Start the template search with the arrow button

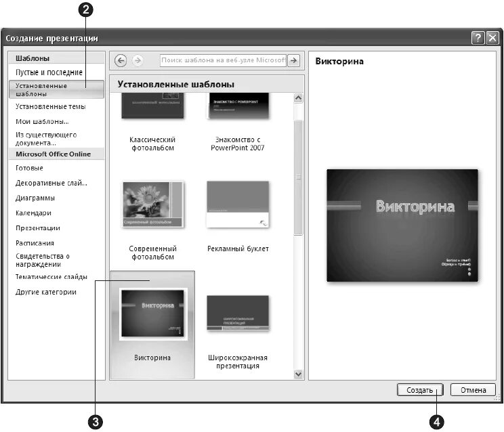tap(294, 60)
